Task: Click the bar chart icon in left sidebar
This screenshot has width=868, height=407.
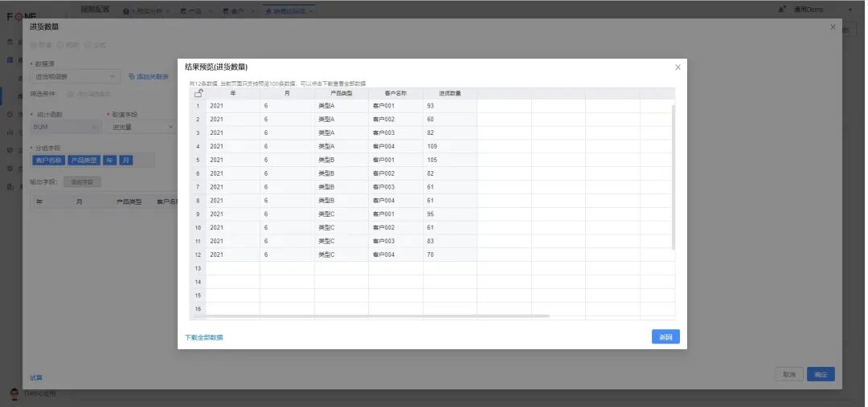Action: 10,132
